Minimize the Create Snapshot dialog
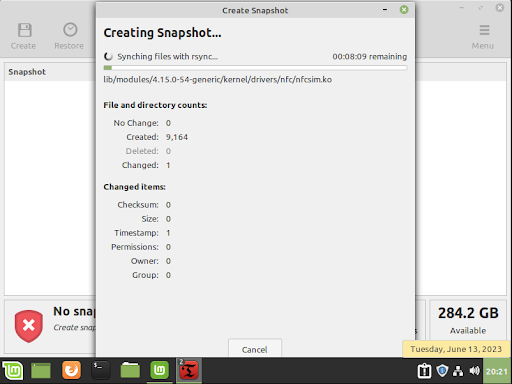512x384 pixels. coord(385,10)
